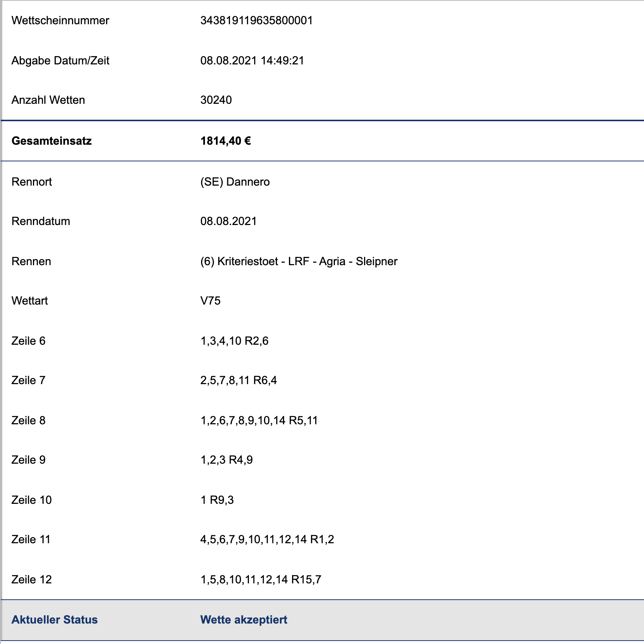
Task: Click the Abgabe Datum/Zeit label
Action: (x=60, y=61)
